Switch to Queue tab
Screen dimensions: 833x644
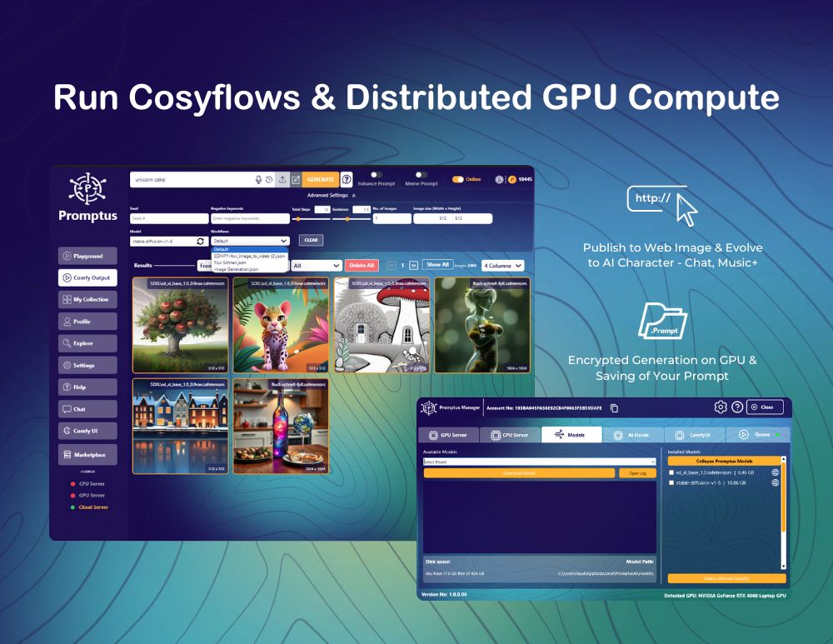click(x=757, y=435)
